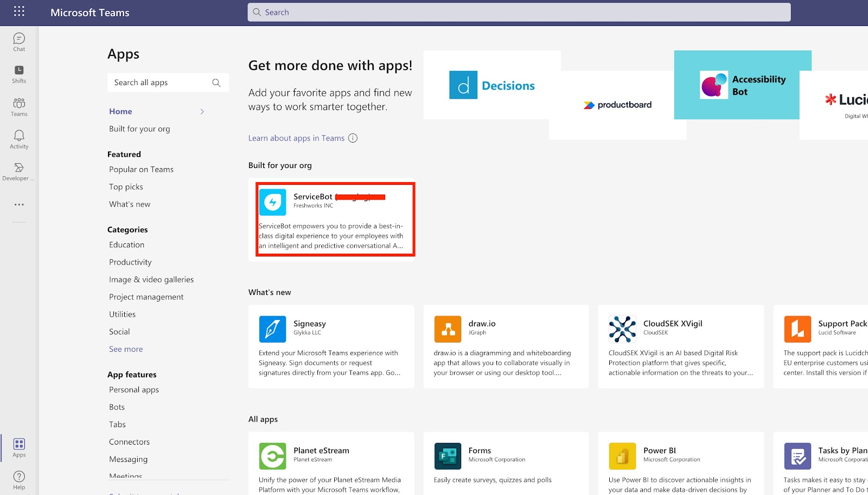
Task: Open the draw.io app title
Action: (482, 324)
